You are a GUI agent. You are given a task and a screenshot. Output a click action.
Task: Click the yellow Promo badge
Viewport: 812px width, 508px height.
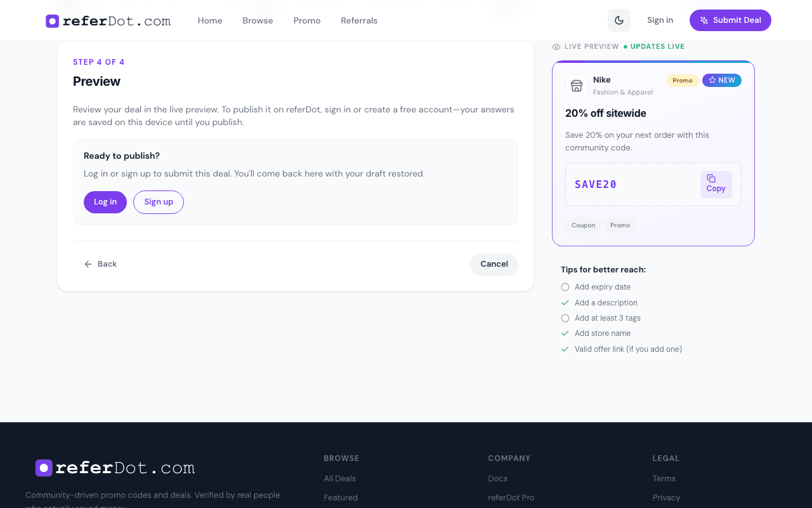coord(683,81)
